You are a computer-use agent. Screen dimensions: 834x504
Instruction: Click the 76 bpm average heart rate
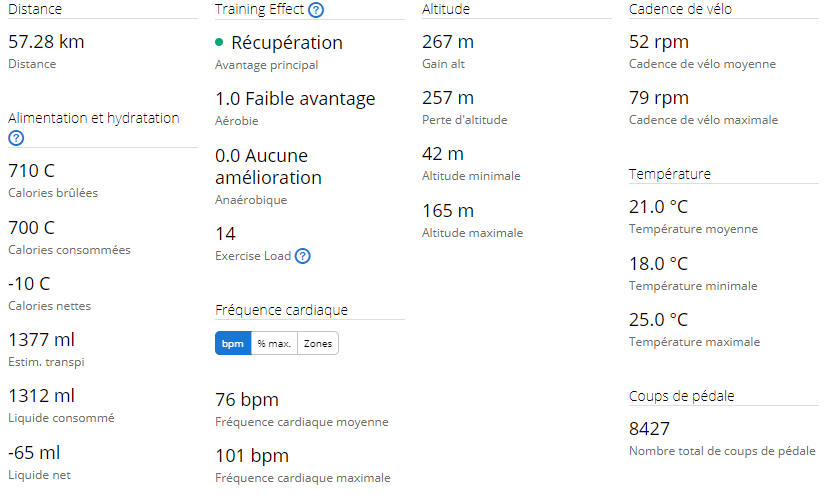[x=247, y=399]
